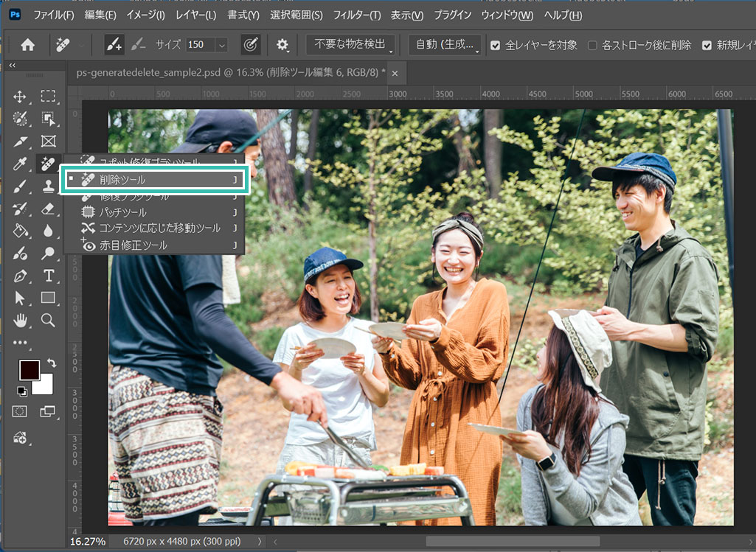Toggle Quick Mask mode

20,411
